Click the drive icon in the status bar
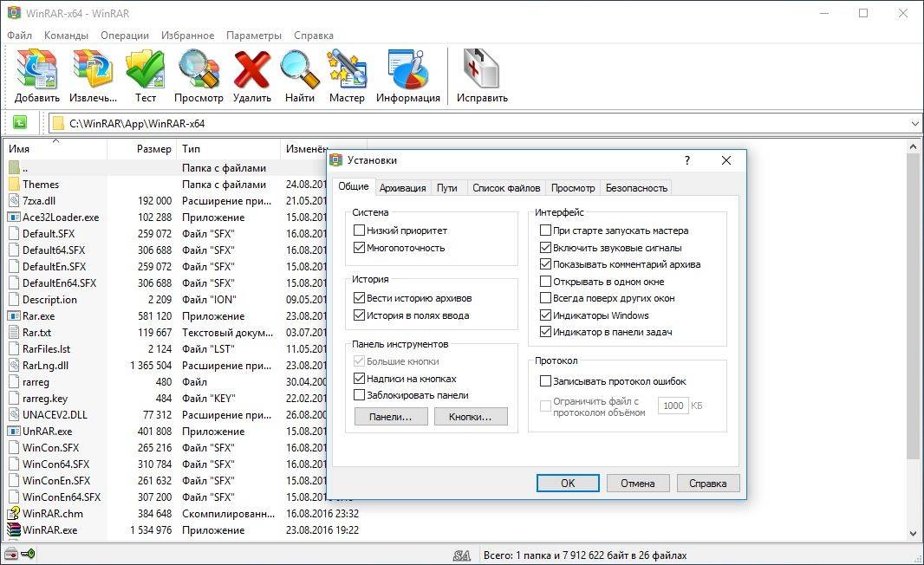Viewport: 924px width, 565px height. pyautogui.click(x=10, y=554)
